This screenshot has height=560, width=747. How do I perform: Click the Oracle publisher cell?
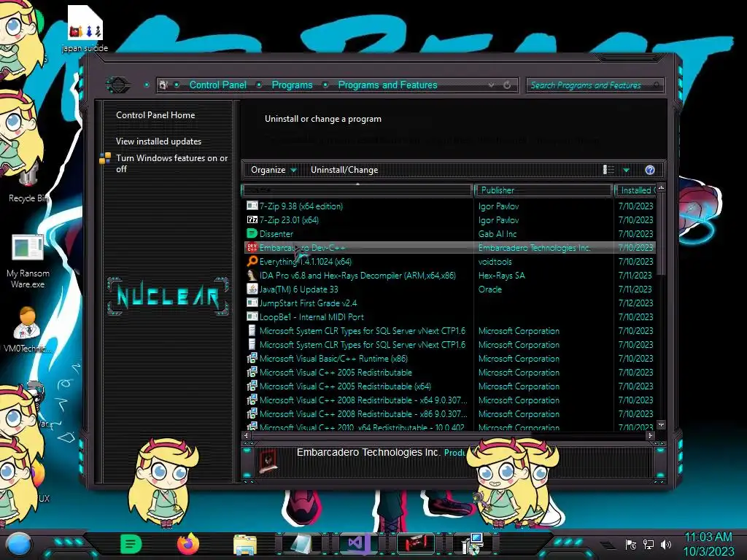489,289
